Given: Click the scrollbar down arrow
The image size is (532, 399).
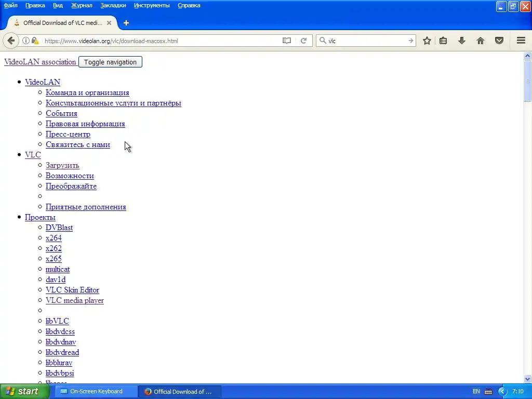Looking at the screenshot, I should point(528,379).
